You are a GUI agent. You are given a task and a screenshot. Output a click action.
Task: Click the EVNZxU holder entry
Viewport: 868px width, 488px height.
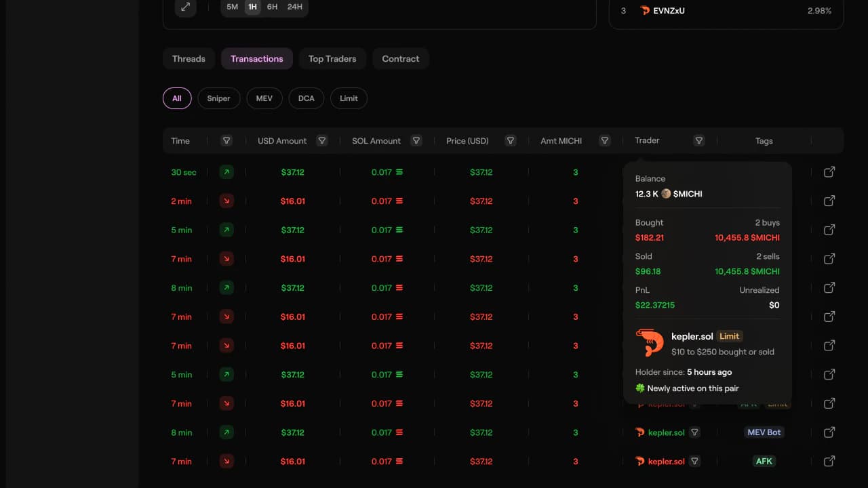click(x=668, y=11)
